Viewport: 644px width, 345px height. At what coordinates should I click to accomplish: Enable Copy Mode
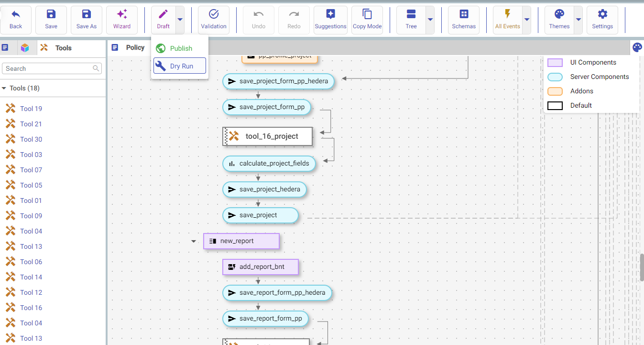pos(367,20)
